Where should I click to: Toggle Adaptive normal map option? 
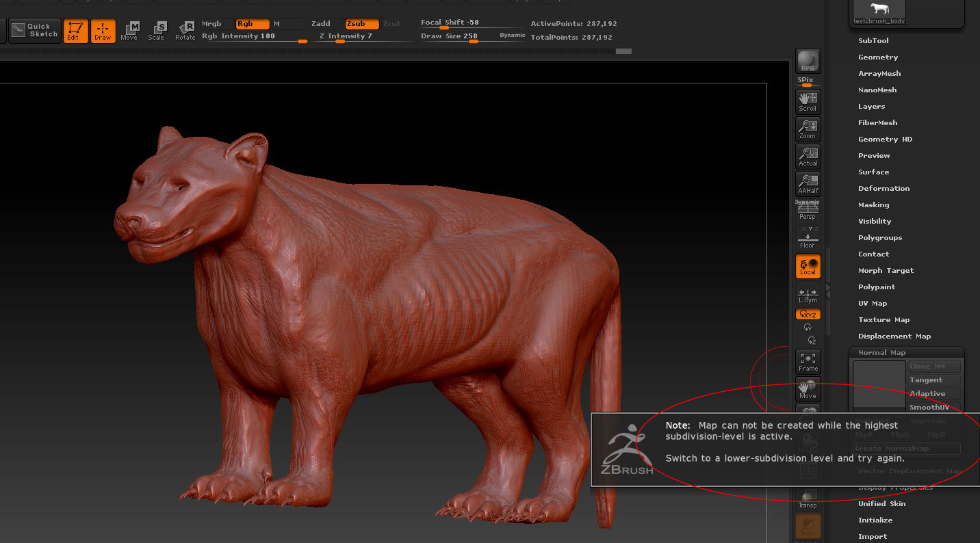934,394
